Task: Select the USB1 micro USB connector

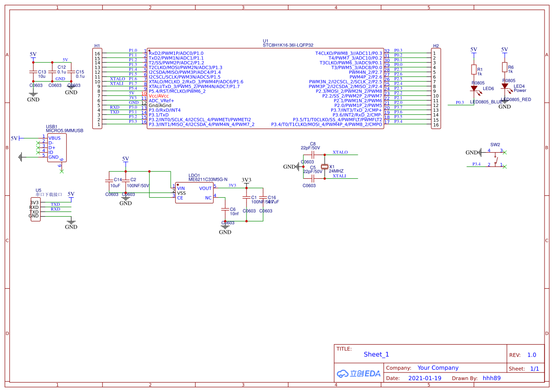Action: point(56,147)
